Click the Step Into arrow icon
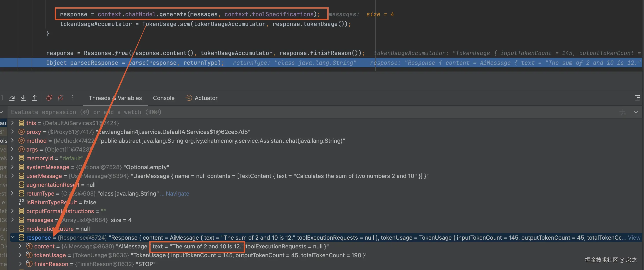The height and width of the screenshot is (270, 644). click(x=23, y=98)
